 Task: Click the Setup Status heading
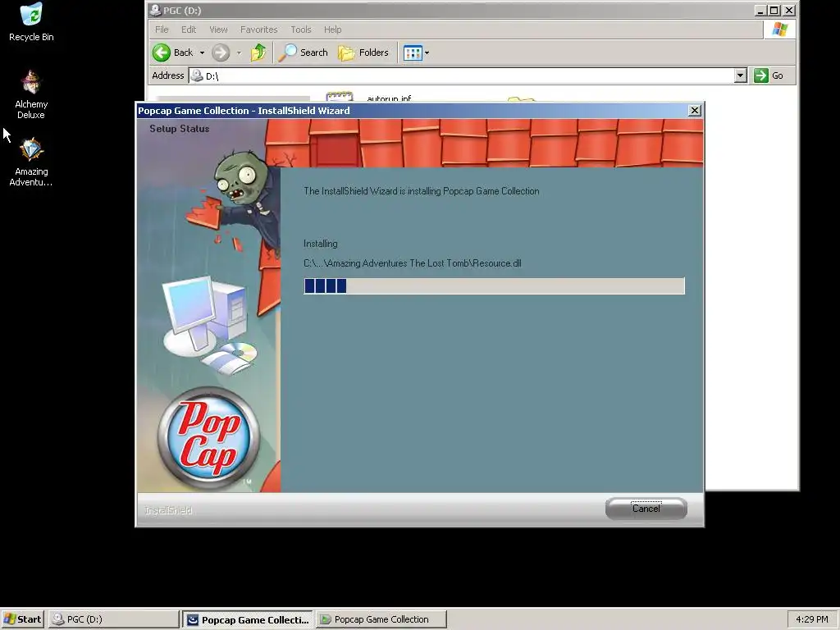pyautogui.click(x=180, y=129)
